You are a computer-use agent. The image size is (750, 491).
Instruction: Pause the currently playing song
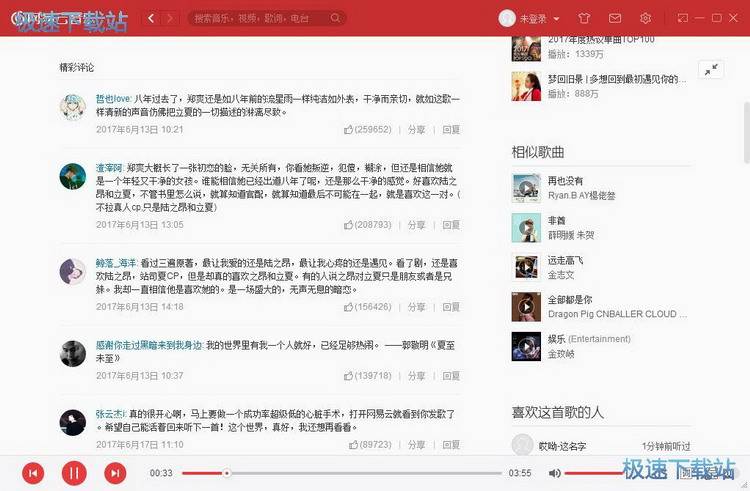click(x=74, y=472)
